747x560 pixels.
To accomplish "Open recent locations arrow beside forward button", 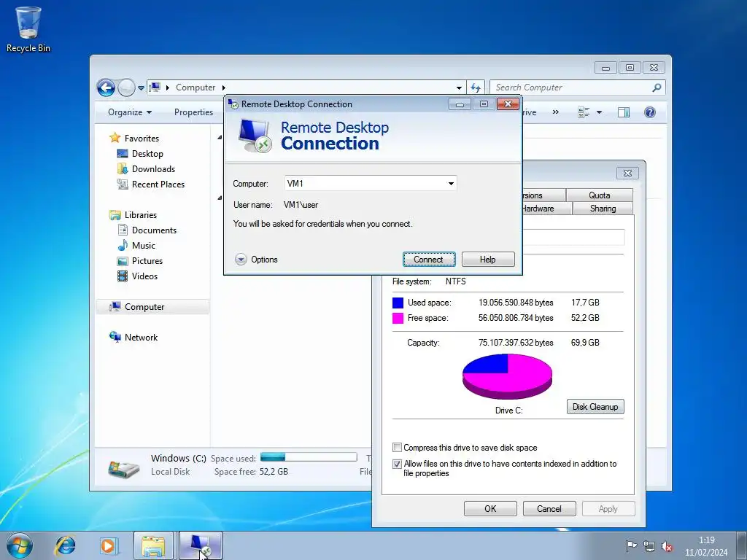I will point(141,88).
